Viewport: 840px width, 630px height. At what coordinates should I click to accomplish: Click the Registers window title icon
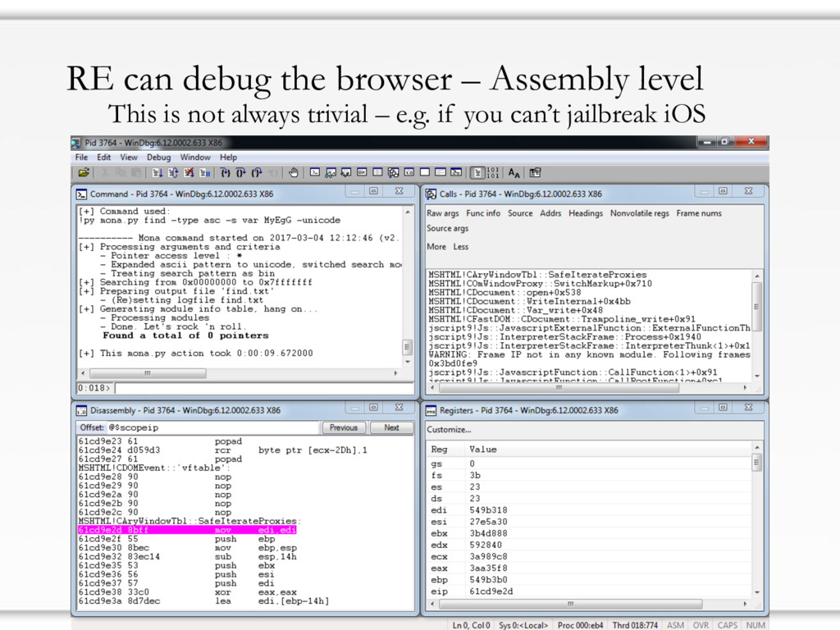[431, 410]
